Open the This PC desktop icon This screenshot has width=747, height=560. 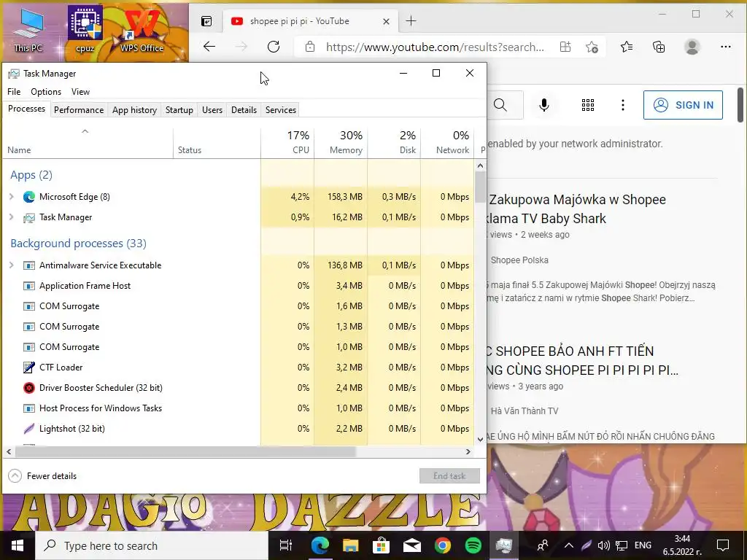click(28, 30)
